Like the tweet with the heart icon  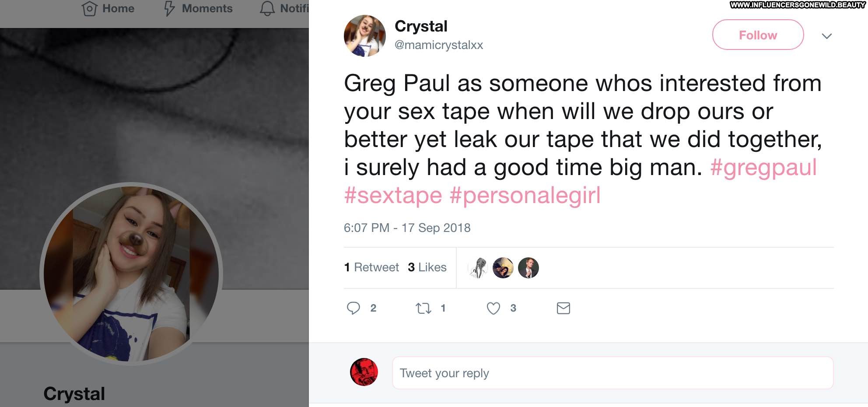tap(493, 309)
